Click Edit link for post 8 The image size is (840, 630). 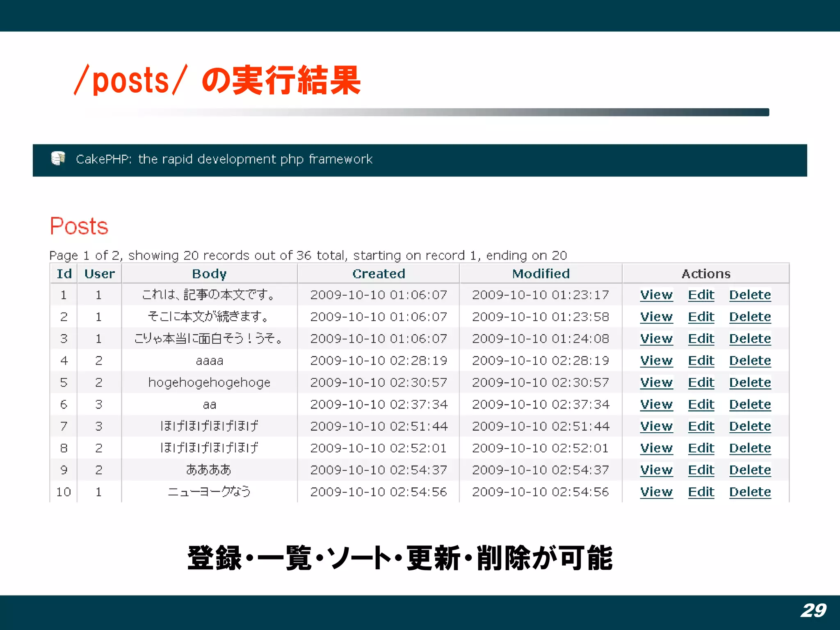click(701, 448)
